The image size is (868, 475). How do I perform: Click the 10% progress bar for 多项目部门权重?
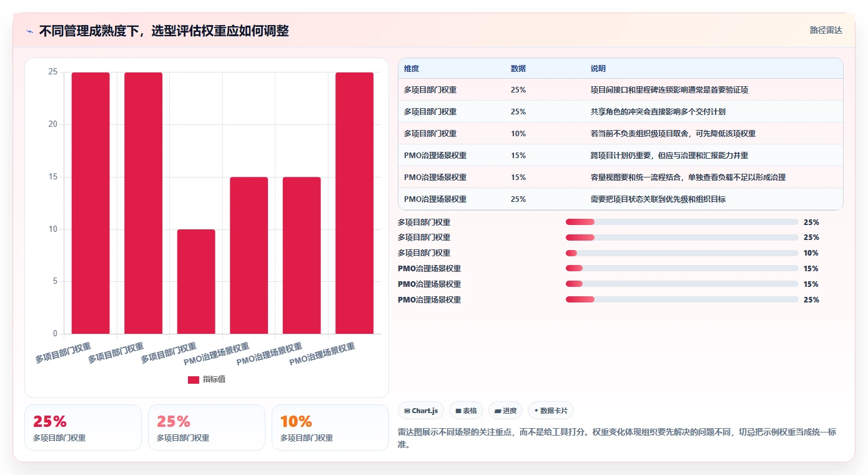[x=682, y=253]
